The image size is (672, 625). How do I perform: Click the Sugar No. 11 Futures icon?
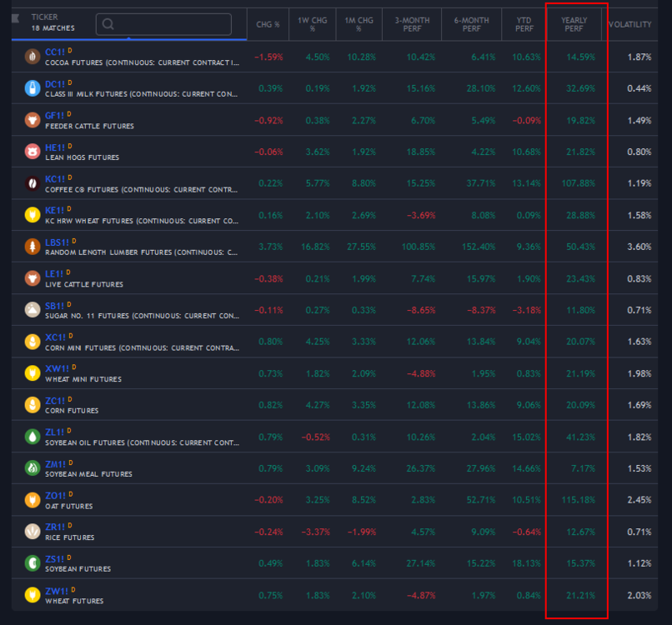[32, 310]
